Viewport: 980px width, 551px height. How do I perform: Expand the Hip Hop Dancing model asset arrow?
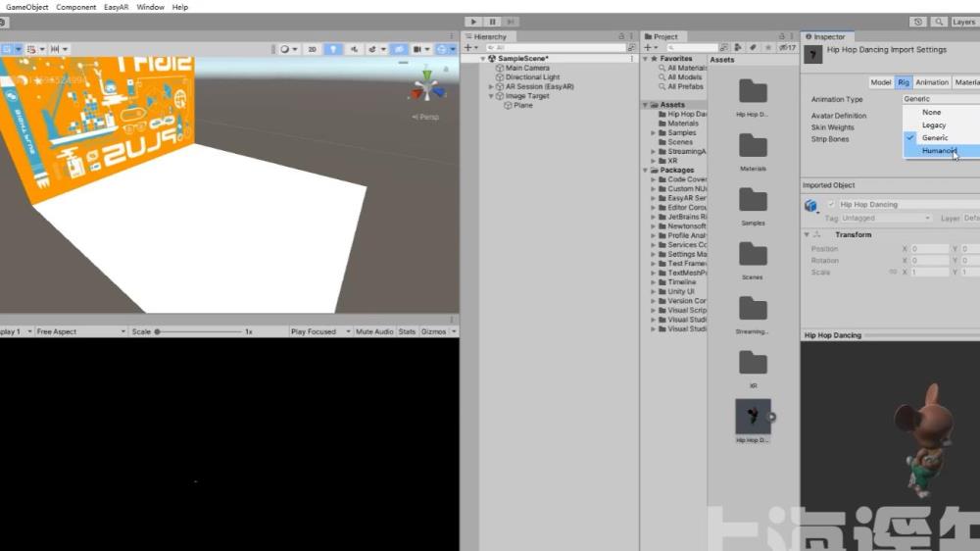[772, 417]
